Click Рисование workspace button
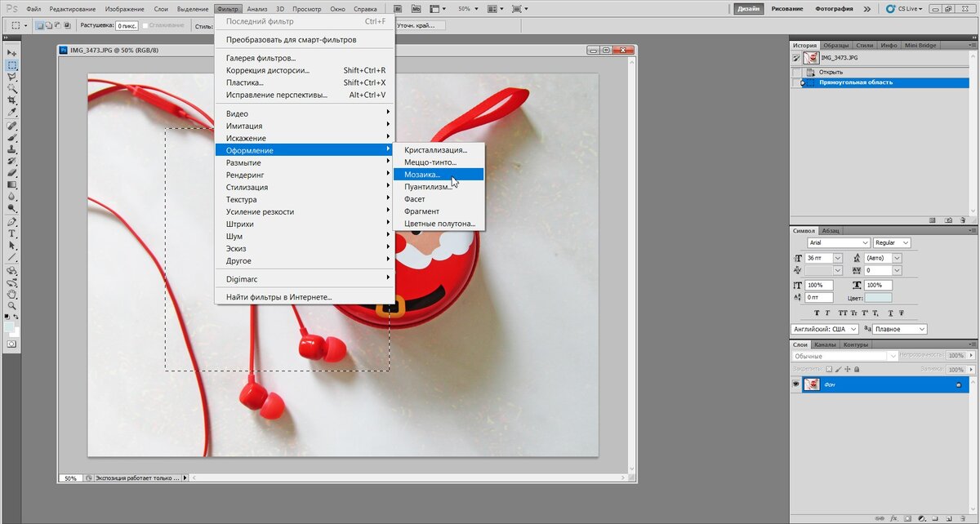The width and height of the screenshot is (980, 524). click(x=789, y=8)
